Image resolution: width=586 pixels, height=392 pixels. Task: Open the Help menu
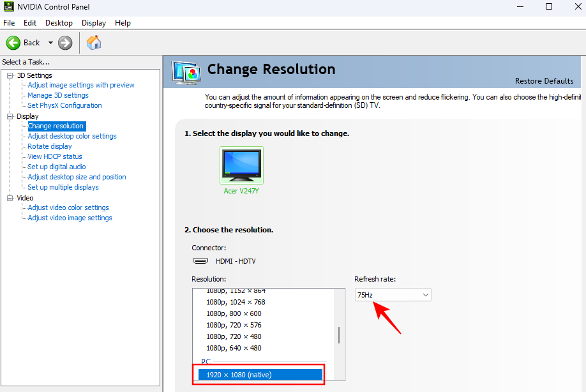pos(123,22)
